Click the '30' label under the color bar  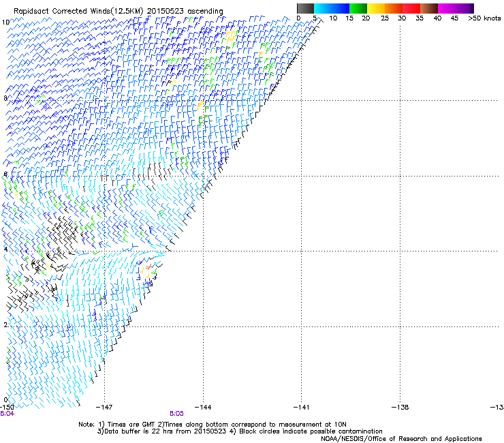(402, 18)
